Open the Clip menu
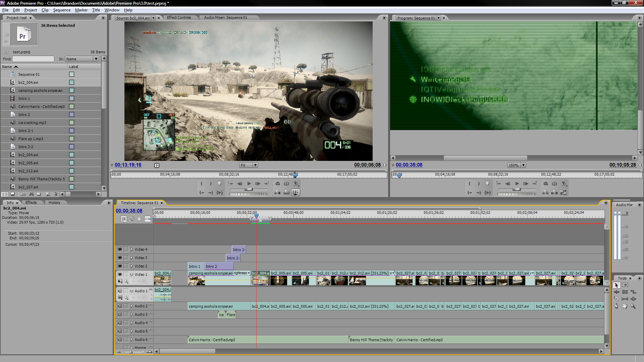 [45, 10]
